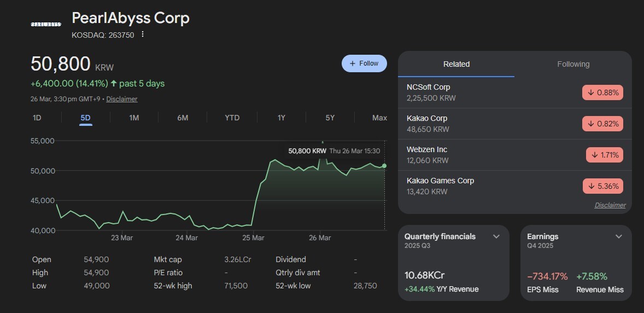Click Webzen Inc 1.71% change badge
This screenshot has width=644, height=313.
pos(604,155)
